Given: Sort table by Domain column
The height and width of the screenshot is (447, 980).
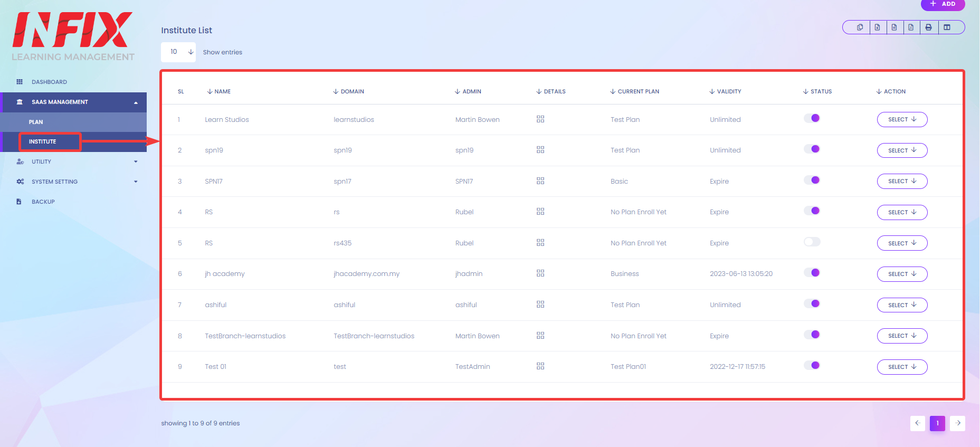Looking at the screenshot, I should click(x=348, y=91).
